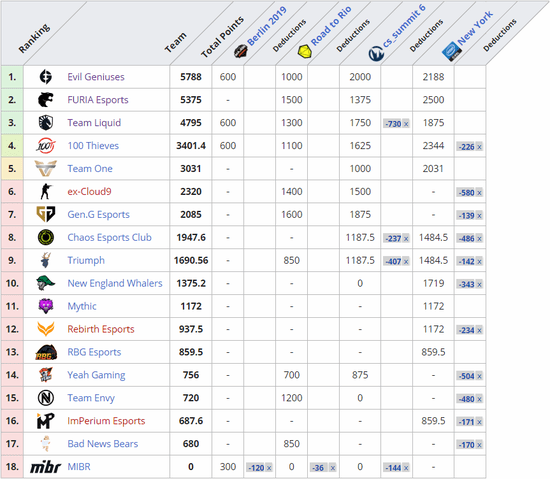Click the ex-Cloud9 player silhouette logo
Viewport: 550px width, 479px height.
[x=46, y=191]
